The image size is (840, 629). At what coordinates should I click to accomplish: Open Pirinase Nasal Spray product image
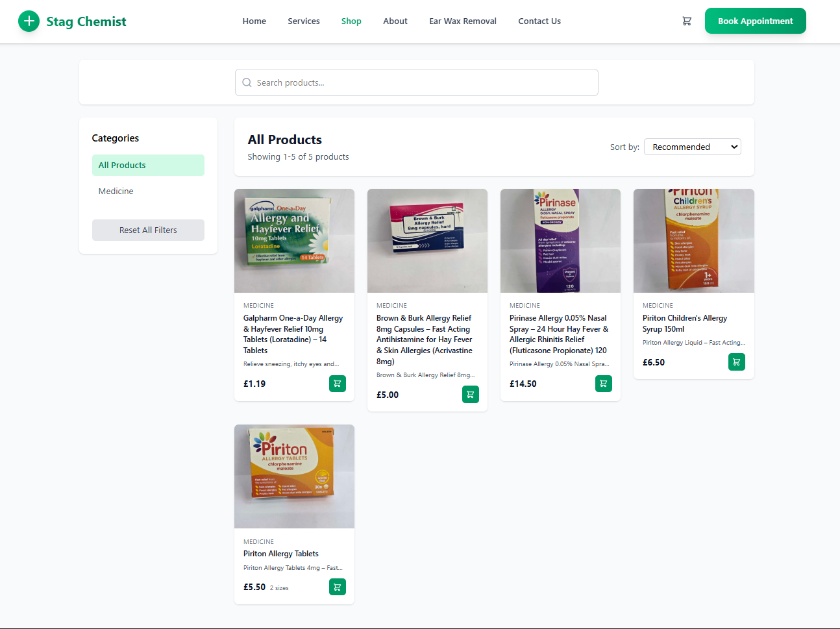[560, 241]
